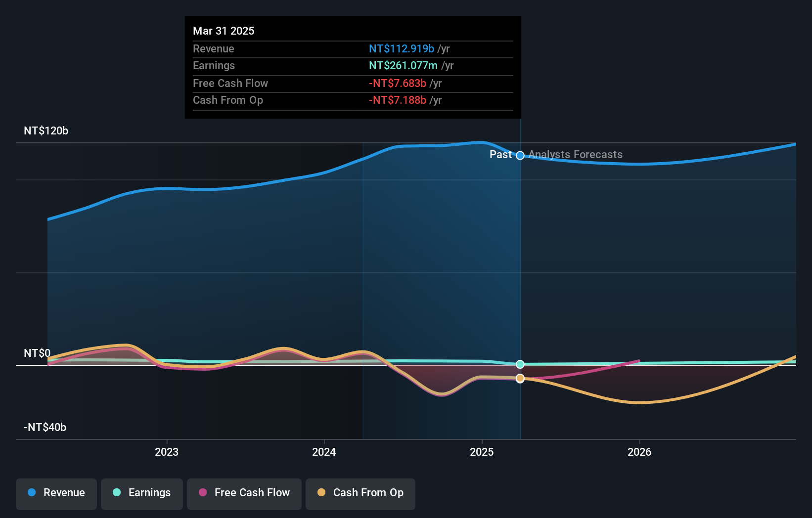This screenshot has height=518, width=812.
Task: Click the NT$0 y-axis label
Action: [x=37, y=353]
